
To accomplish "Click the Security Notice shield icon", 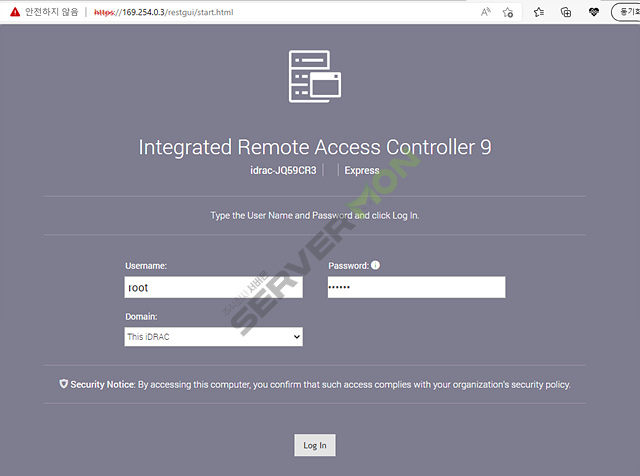I will tap(64, 384).
